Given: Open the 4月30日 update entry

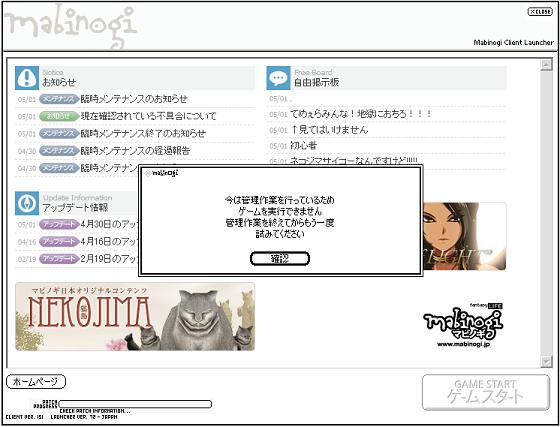Looking at the screenshot, I should (x=109, y=224).
